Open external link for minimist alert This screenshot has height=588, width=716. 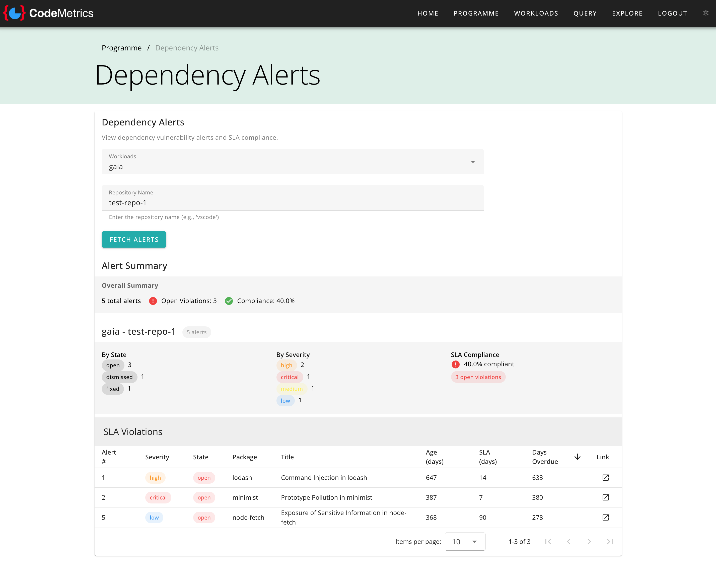click(606, 497)
